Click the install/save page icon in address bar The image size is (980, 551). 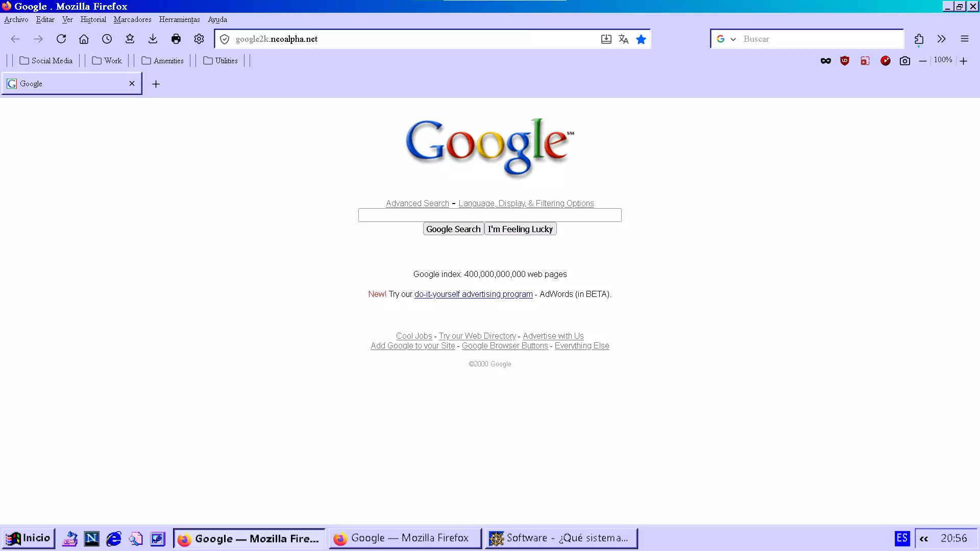pos(606,39)
